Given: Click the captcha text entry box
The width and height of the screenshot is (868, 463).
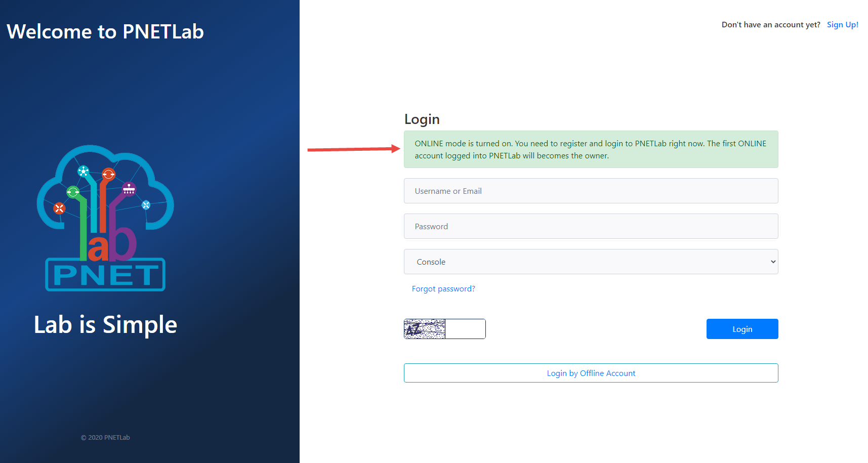Looking at the screenshot, I should click(465, 329).
